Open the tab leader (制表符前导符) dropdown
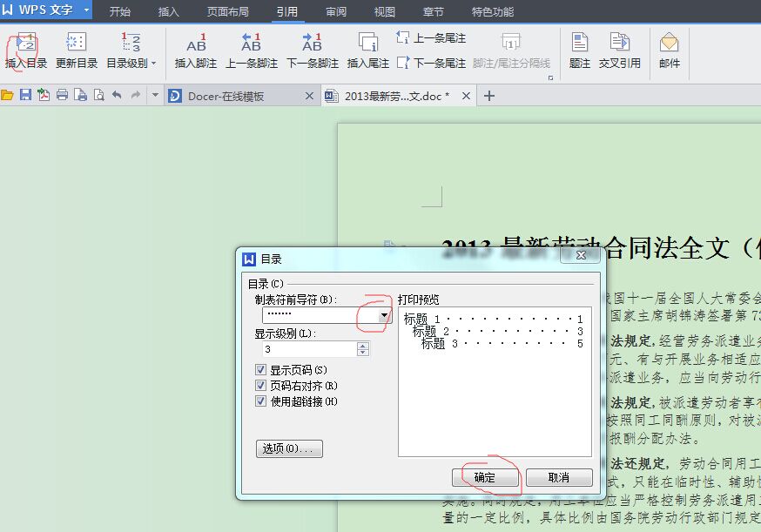This screenshot has height=532, width=761. point(384,315)
